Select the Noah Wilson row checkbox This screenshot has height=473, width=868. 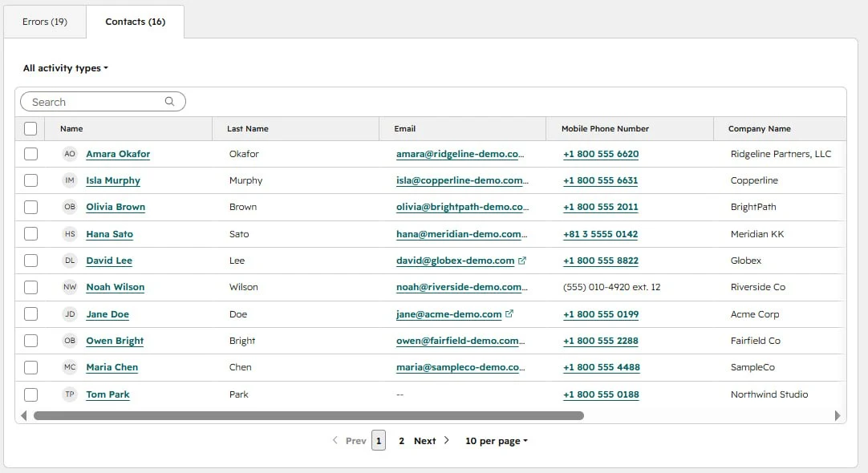pyautogui.click(x=31, y=287)
